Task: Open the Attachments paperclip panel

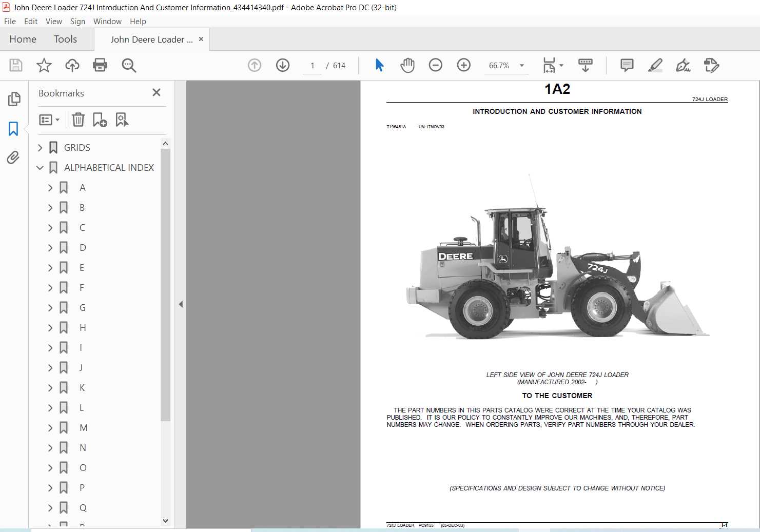Action: pos(13,157)
